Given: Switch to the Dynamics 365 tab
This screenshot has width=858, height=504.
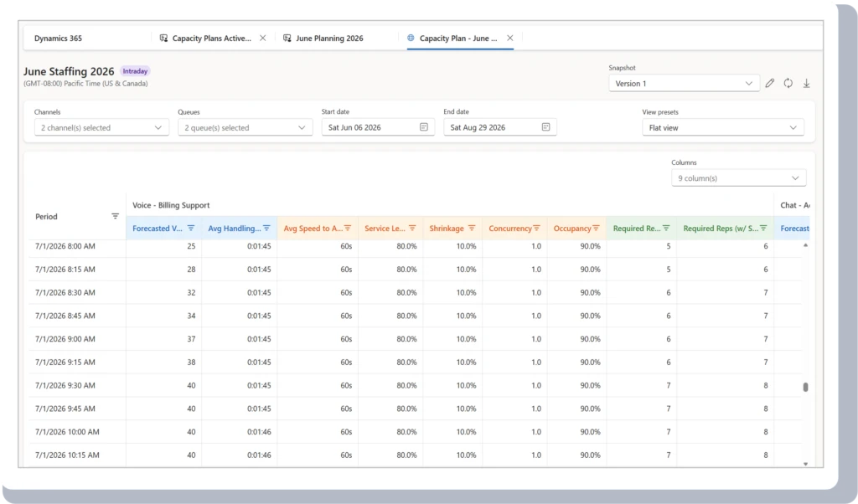Looking at the screenshot, I should click(58, 39).
